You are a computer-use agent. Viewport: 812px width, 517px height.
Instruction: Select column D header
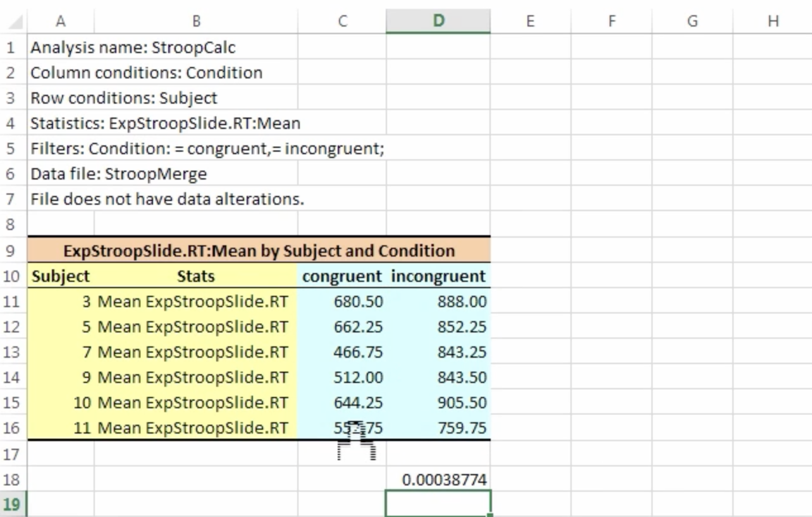(x=438, y=21)
